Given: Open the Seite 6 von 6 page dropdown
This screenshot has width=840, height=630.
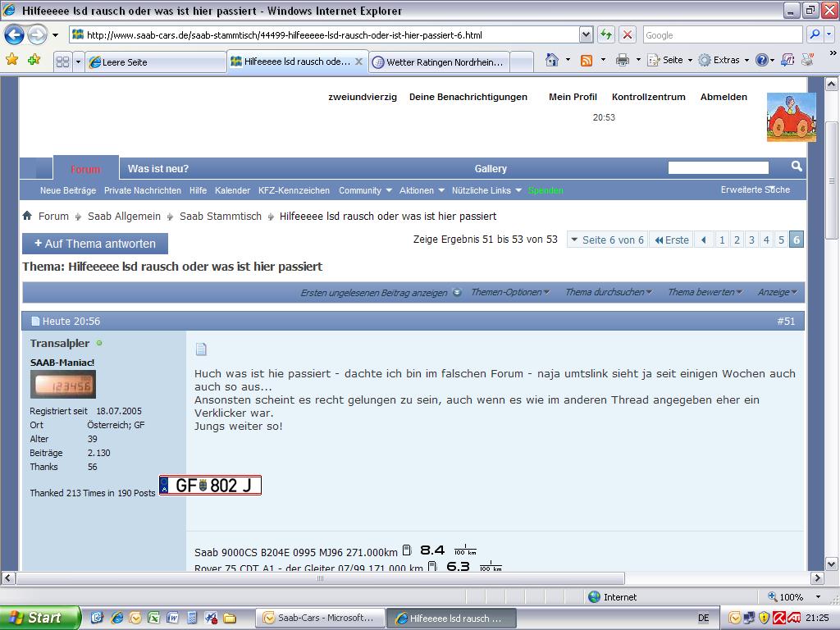Looking at the screenshot, I should [x=607, y=240].
